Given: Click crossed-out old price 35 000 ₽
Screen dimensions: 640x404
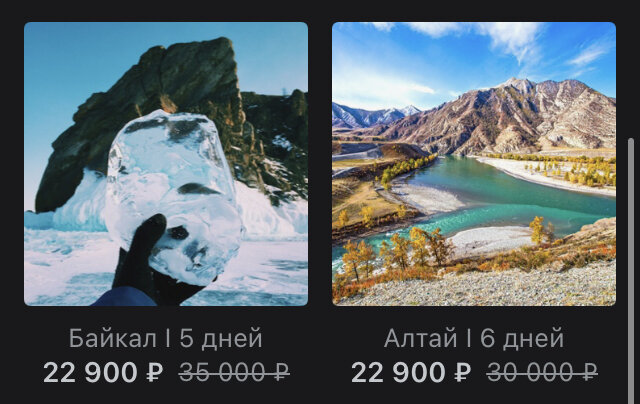Looking at the screenshot, I should 234,372.
